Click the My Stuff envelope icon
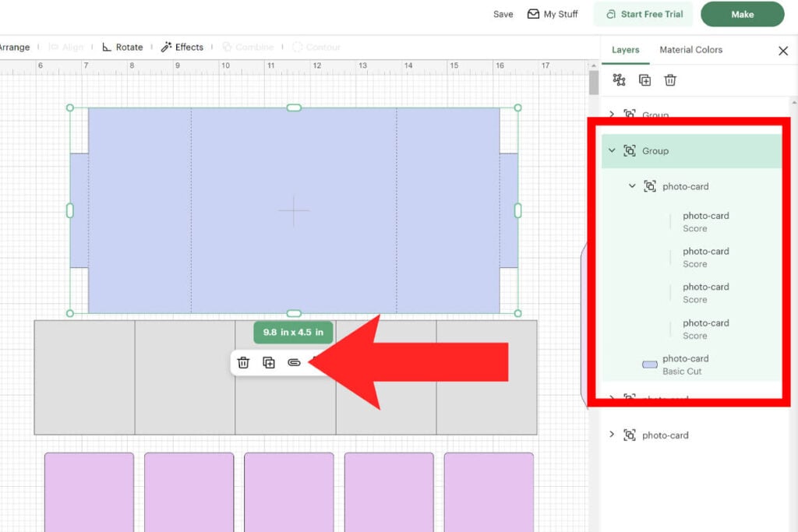Screen dimensions: 798x532 [x=532, y=13]
